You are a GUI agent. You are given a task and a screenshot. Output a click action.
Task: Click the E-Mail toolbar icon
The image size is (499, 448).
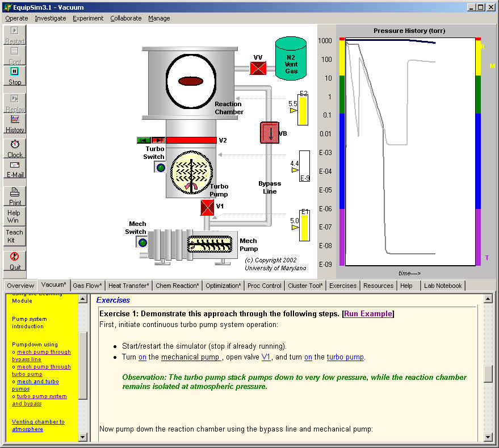pos(15,169)
